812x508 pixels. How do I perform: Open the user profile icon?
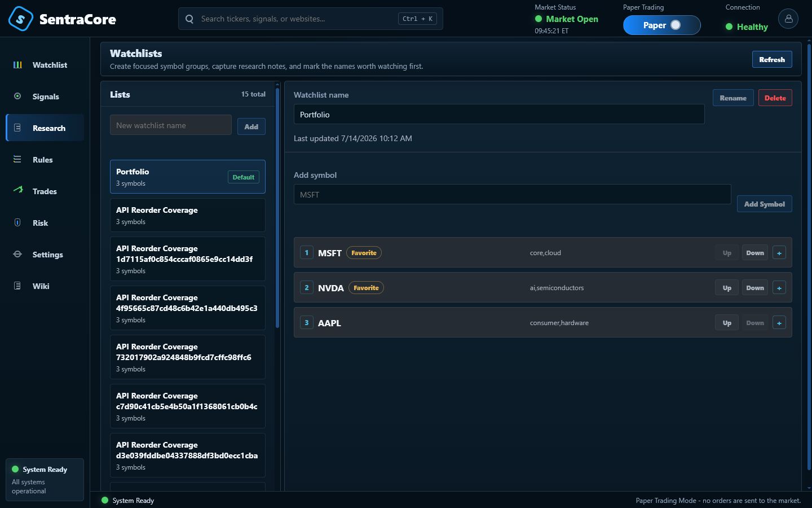coord(788,19)
